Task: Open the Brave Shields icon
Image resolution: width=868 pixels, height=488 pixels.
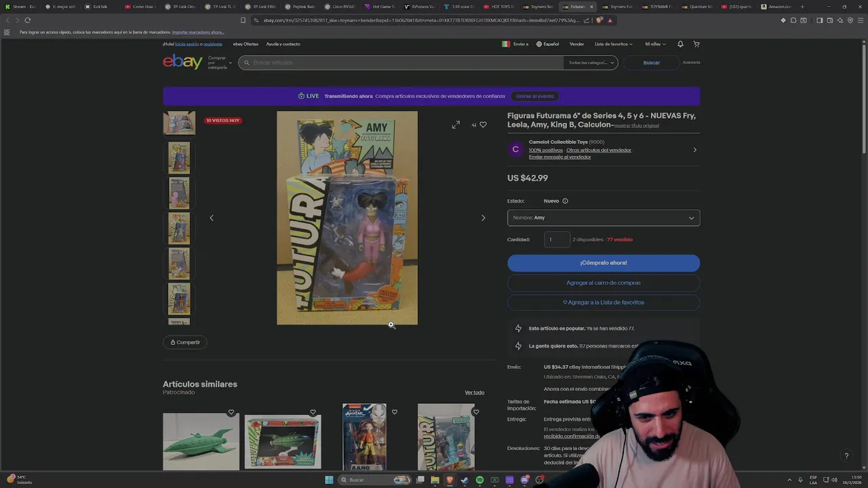Action: [x=599, y=20]
